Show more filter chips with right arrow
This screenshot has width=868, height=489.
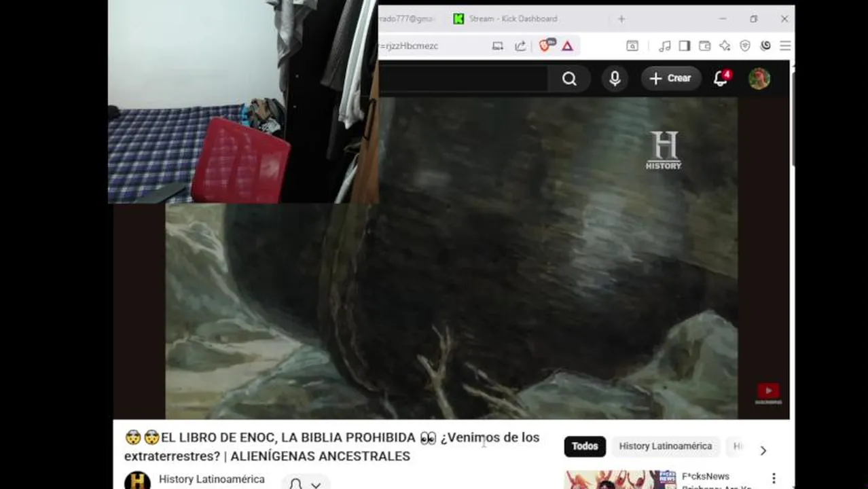763,451
